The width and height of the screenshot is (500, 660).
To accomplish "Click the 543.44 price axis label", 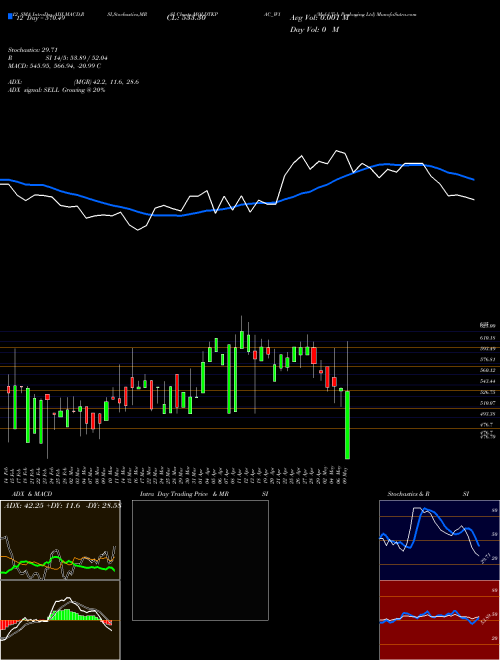I will [x=487, y=381].
